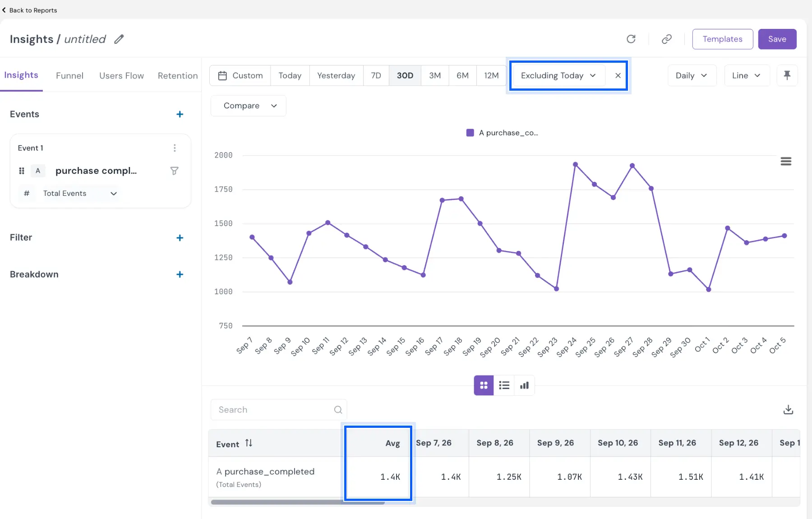Switch table to grid view
812x519 pixels.
coord(484,385)
